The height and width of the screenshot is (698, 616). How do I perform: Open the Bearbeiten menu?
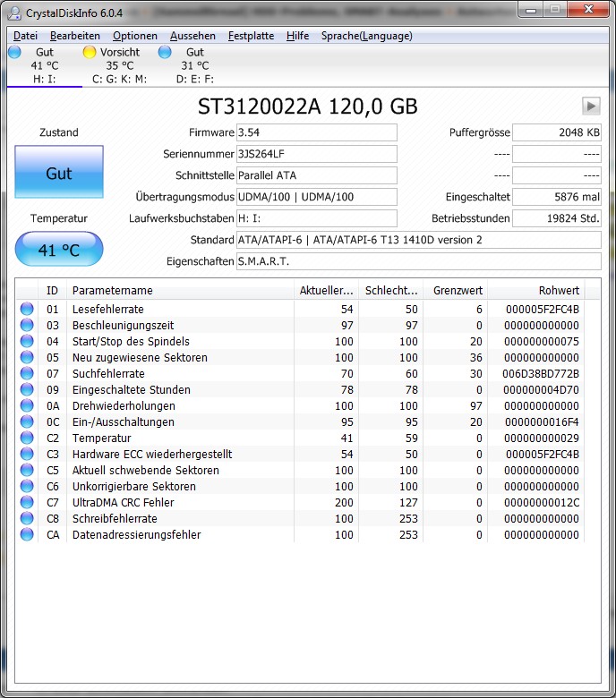tap(75, 36)
